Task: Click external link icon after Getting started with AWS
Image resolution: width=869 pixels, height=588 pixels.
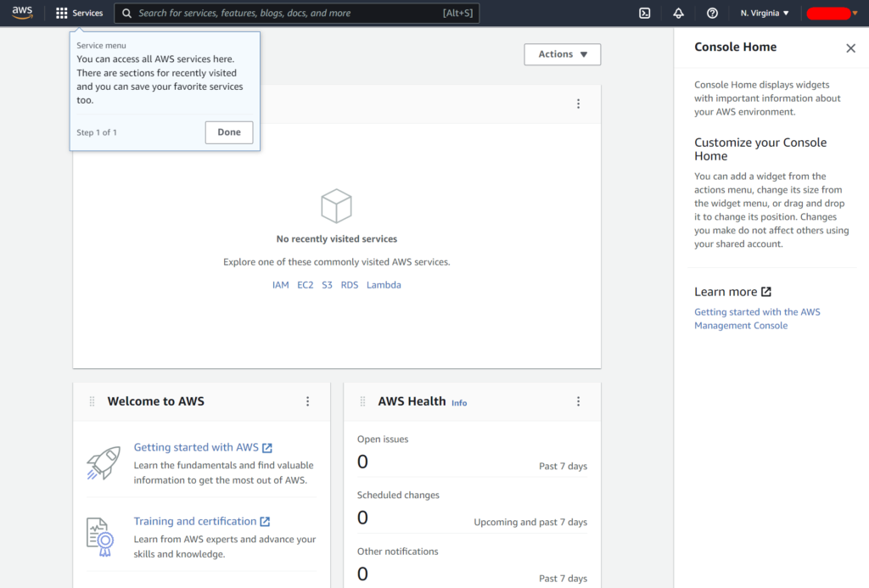Action: pyautogui.click(x=267, y=448)
